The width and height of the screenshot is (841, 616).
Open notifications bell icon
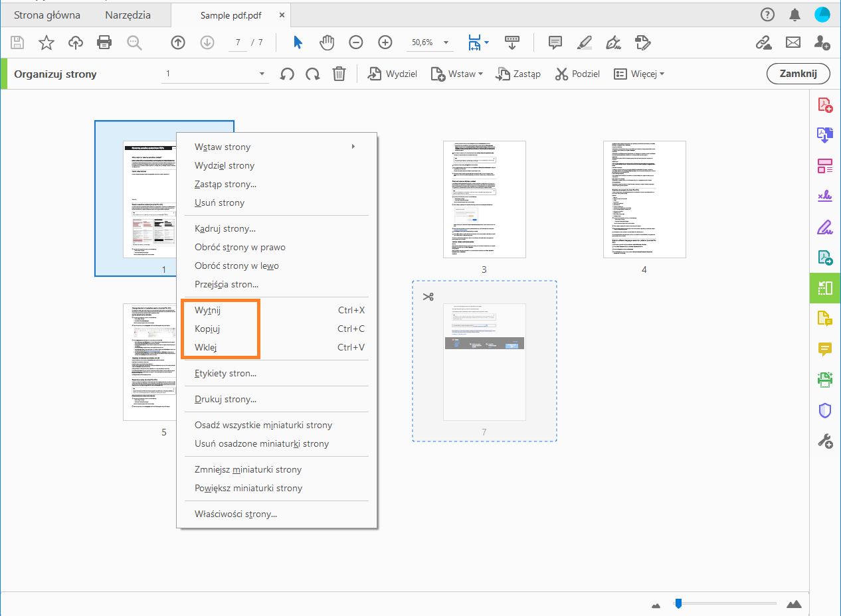pos(794,15)
